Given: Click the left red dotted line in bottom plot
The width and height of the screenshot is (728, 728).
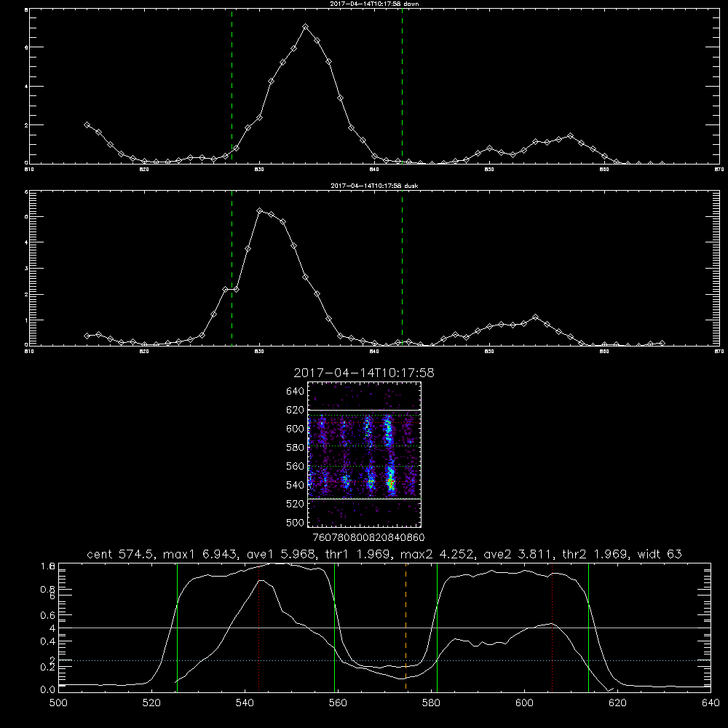Looking at the screenshot, I should click(x=258, y=627).
